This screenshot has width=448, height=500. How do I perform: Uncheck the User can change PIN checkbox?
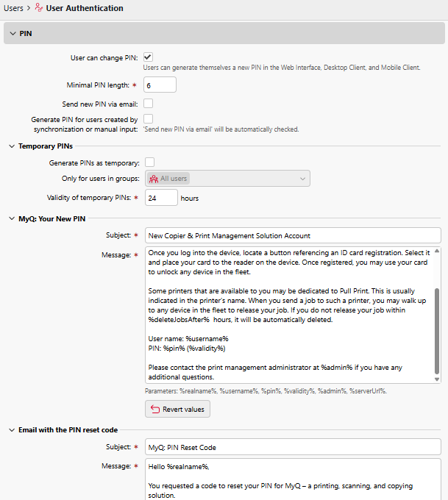(148, 57)
